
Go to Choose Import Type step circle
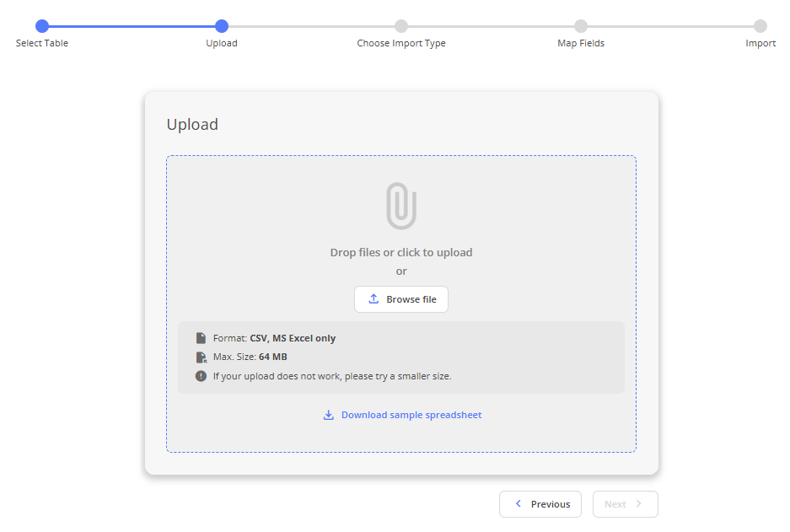401,26
